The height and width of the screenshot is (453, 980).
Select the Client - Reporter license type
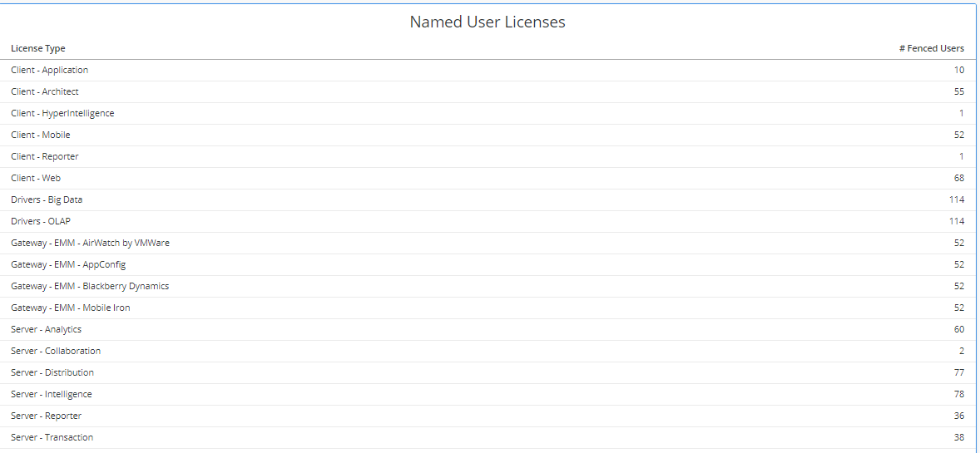tap(45, 156)
